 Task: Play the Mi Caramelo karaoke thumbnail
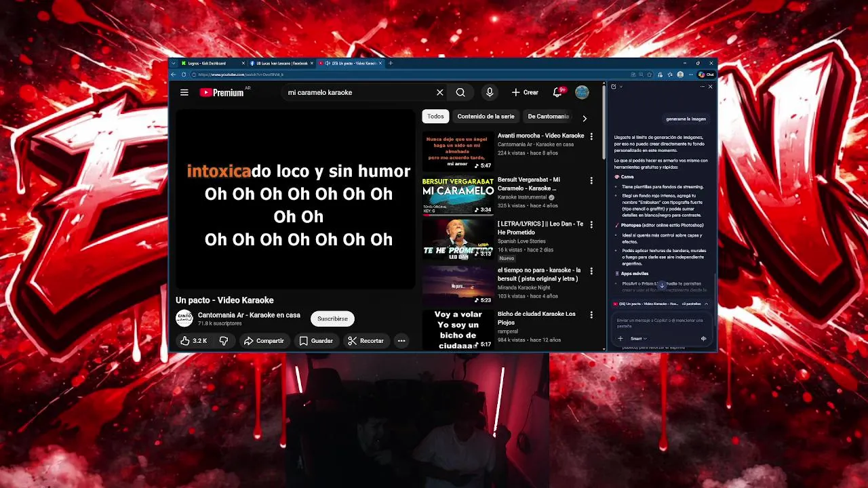pyautogui.click(x=458, y=196)
